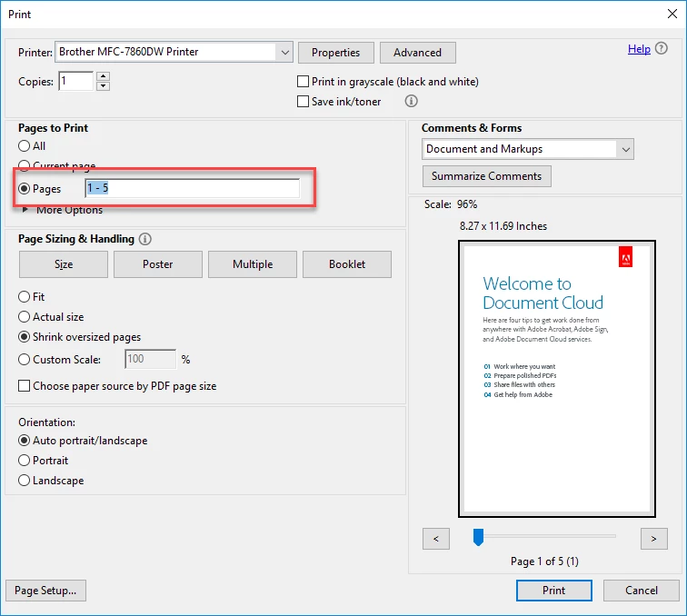
Task: Open Page Setup dialog
Action: 45,591
